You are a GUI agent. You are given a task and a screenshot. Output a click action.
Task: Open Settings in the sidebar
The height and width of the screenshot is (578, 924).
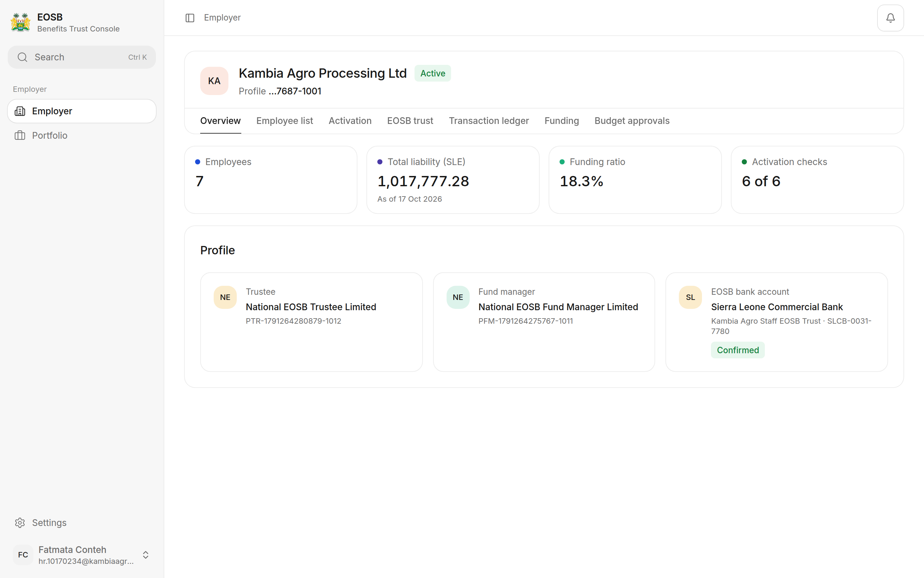pos(82,522)
